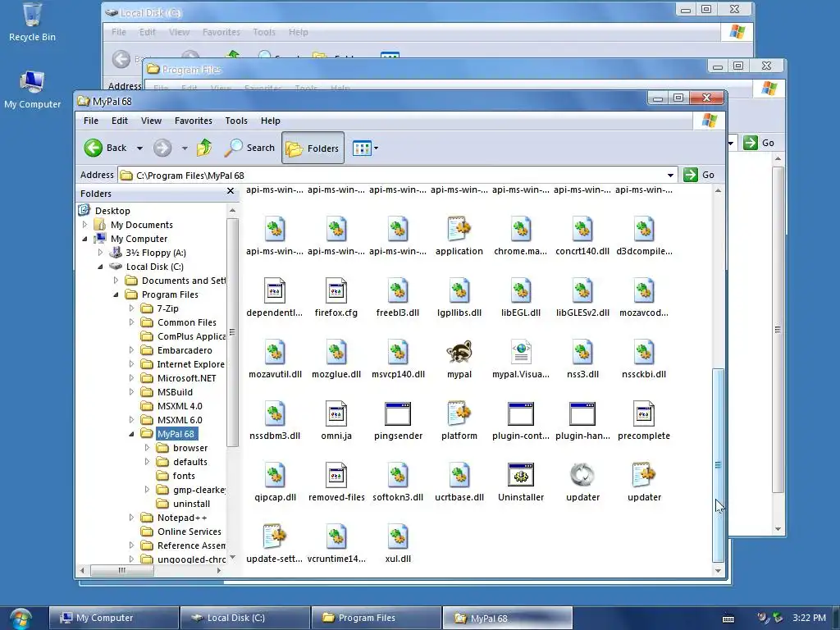Click the folder tree vertical scrollbar thumb
Image resolution: width=840 pixels, height=630 pixels.
[232, 332]
